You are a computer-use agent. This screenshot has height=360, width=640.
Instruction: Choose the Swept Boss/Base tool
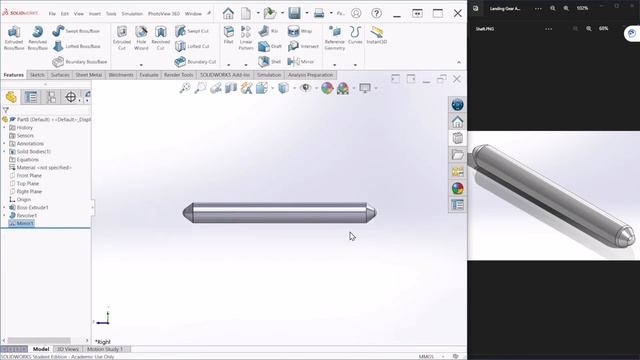point(76,31)
